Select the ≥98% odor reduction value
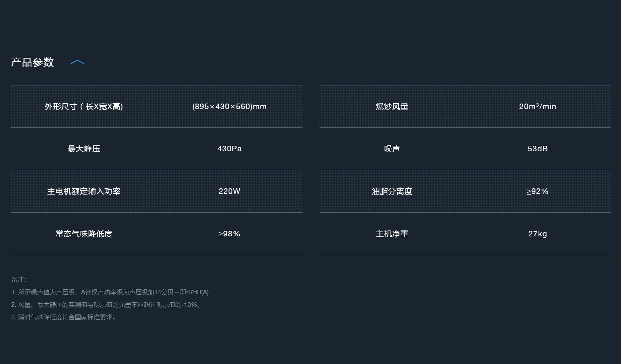The height and width of the screenshot is (364, 621). pos(229,234)
